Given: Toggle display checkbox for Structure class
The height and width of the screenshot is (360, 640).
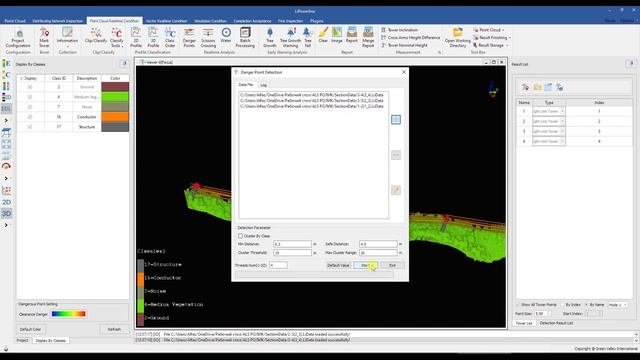Looking at the screenshot, I should coord(30,127).
